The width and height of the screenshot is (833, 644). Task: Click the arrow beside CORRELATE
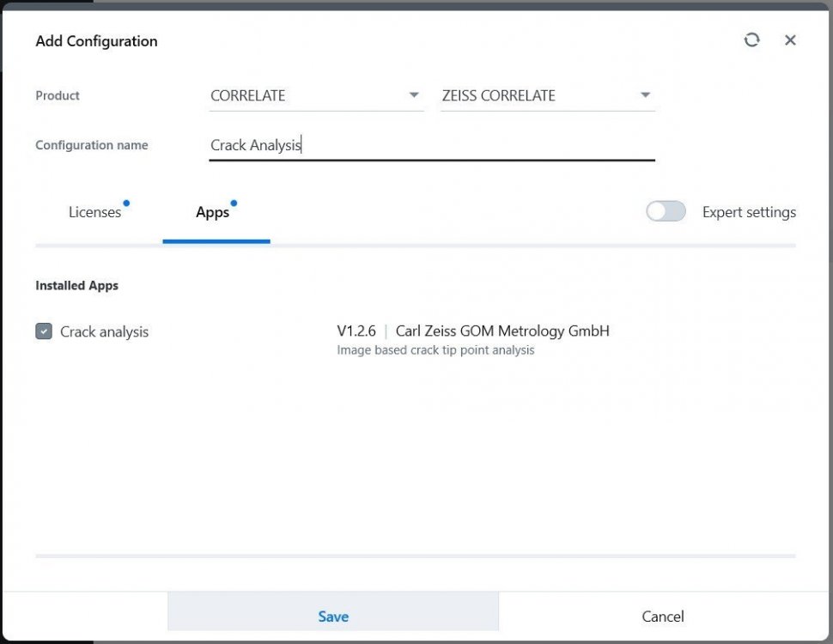tap(414, 95)
